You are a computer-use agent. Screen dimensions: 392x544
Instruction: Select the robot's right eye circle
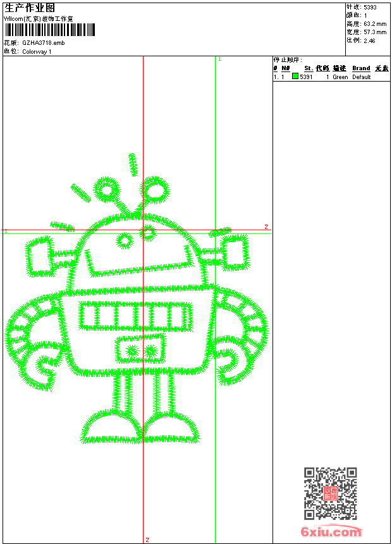[148, 233]
